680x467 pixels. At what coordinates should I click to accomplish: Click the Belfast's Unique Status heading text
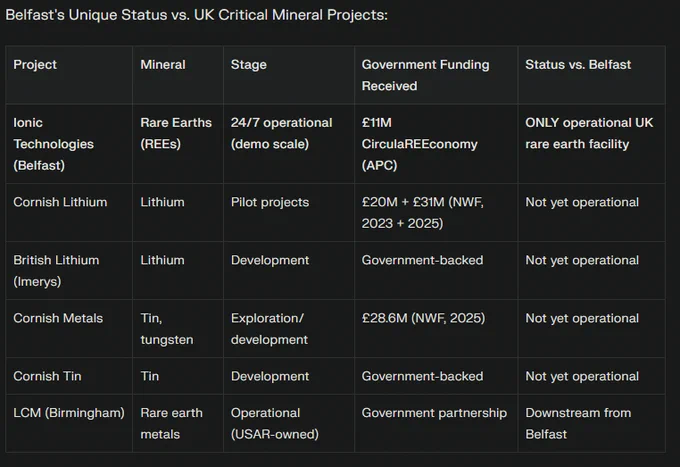point(196,15)
